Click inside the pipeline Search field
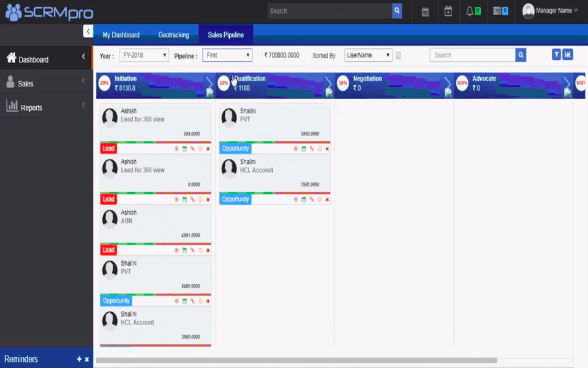Screen dimensions: 588x368 pos(472,55)
